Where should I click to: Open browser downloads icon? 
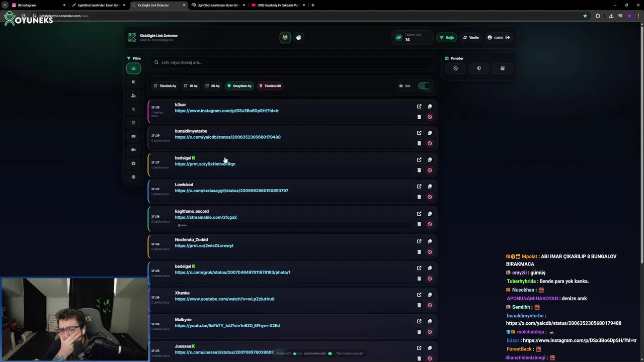[611, 16]
